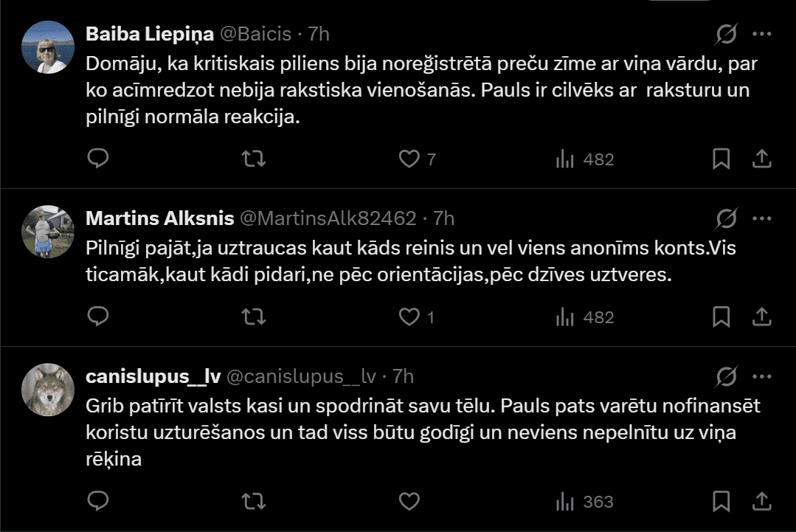The height and width of the screenshot is (532, 796).
Task: Bookmark the canislupus__lv post
Action: (721, 502)
